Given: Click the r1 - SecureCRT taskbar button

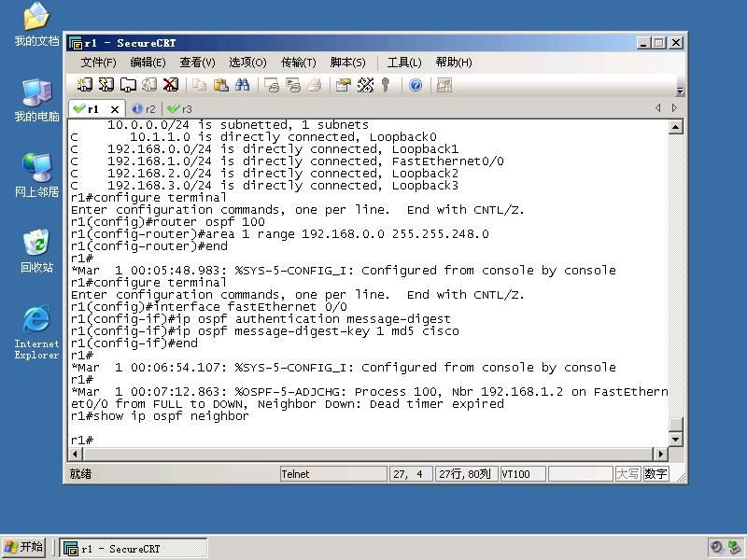Looking at the screenshot, I should [x=134, y=549].
